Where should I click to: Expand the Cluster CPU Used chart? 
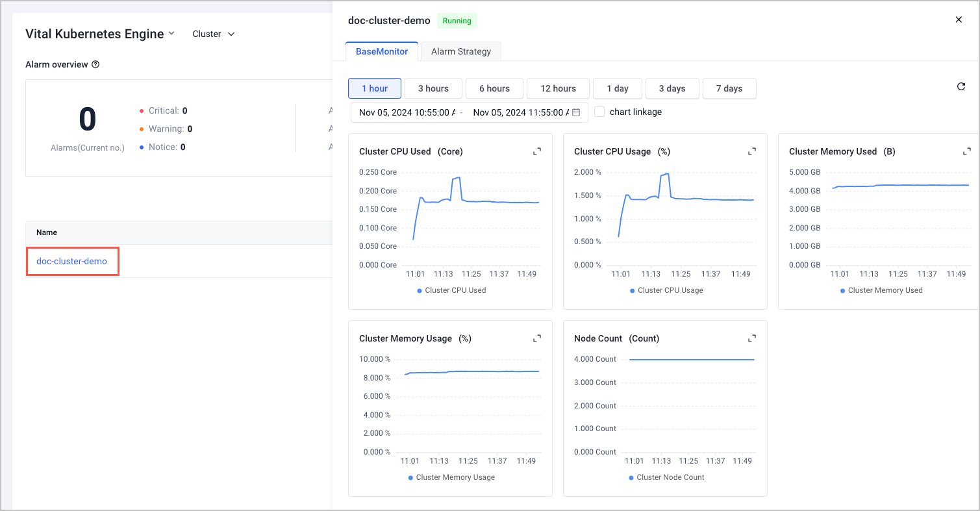coord(537,151)
